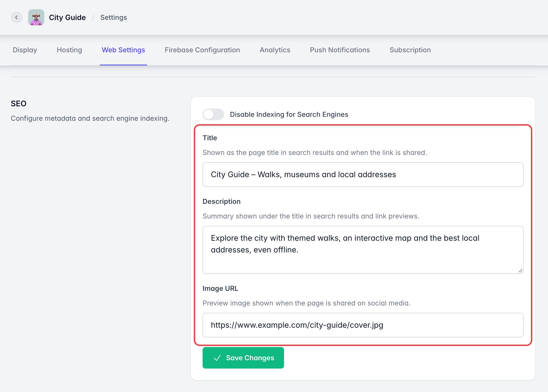Open the Analytics tab

(x=275, y=50)
